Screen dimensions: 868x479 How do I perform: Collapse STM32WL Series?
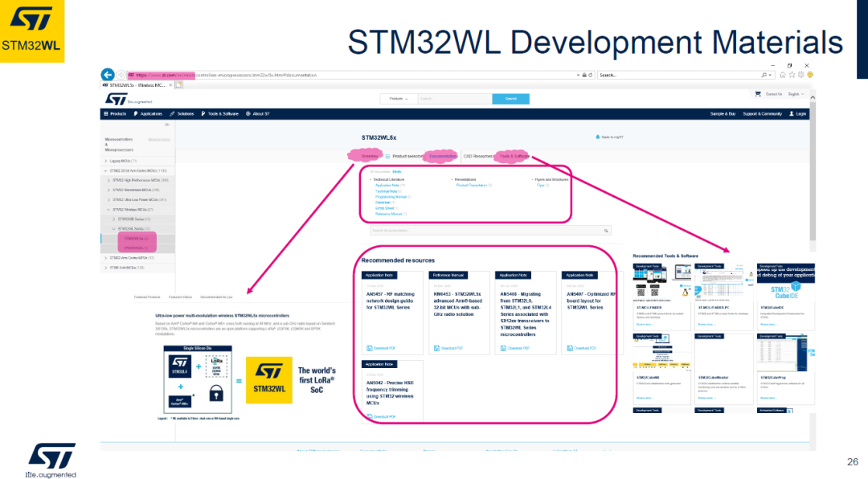[x=114, y=229]
